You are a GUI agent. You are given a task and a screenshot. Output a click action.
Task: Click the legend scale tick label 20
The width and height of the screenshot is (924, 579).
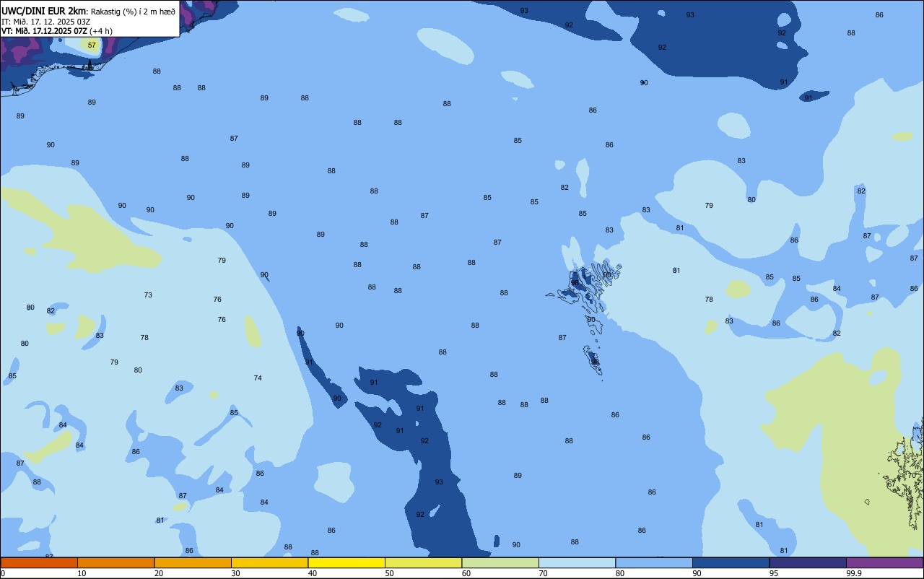coord(159,573)
